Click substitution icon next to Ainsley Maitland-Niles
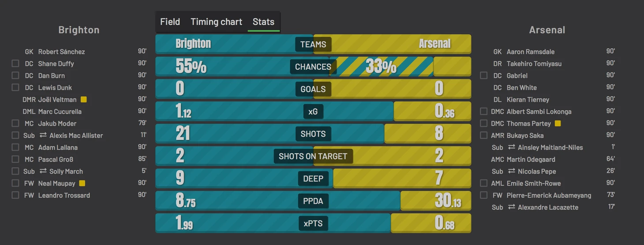The height and width of the screenshot is (245, 644). (511, 147)
